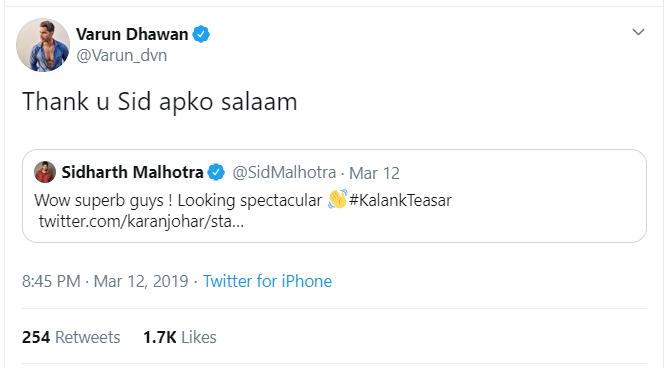The image size is (667, 368).
Task: Open the Sidharth Malhotra name in quoted tweet
Action: pyautogui.click(x=132, y=172)
